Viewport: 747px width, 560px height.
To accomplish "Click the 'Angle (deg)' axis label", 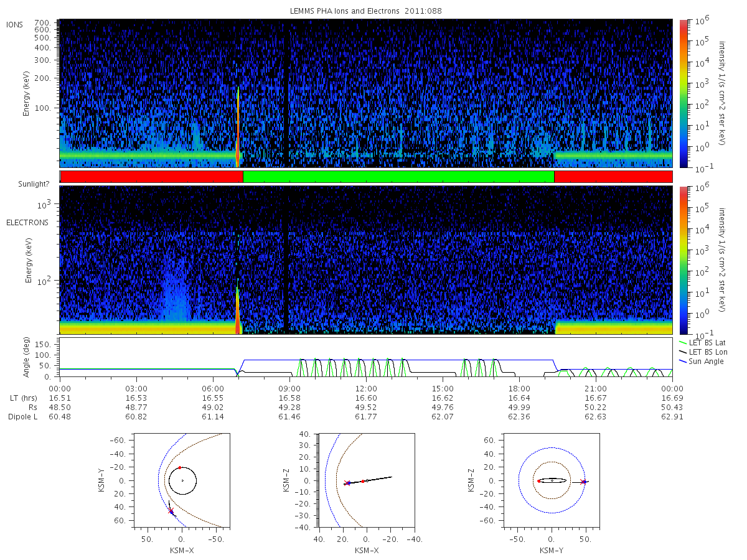I will click(x=27, y=358).
